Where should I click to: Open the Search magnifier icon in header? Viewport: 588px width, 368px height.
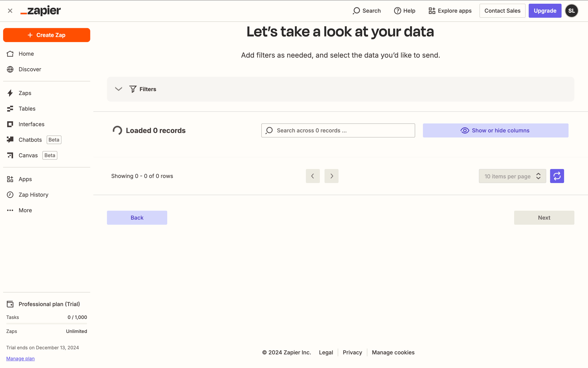356,11
